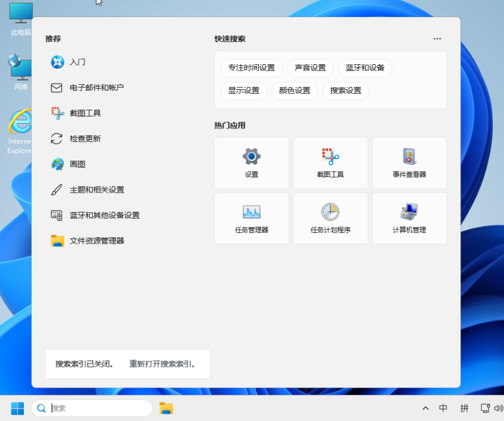The image size is (504, 421).
Task: Open 文件资源管理器 from recommended list
Action: click(96, 241)
